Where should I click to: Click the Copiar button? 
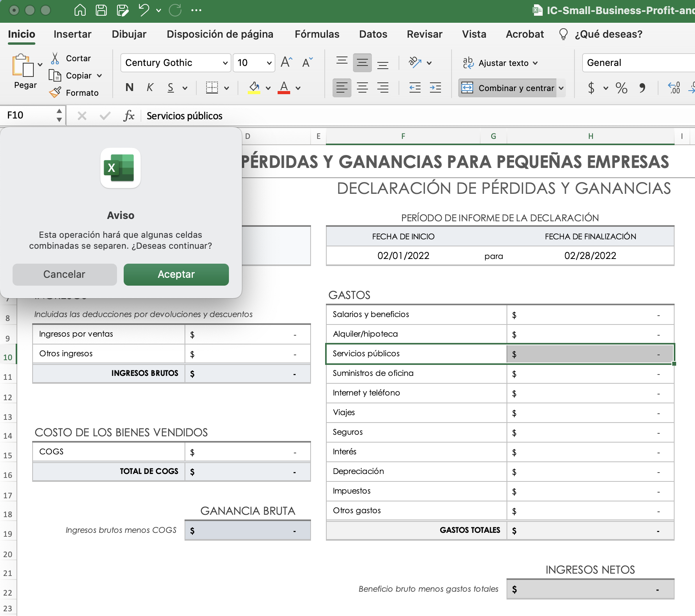[x=71, y=75]
